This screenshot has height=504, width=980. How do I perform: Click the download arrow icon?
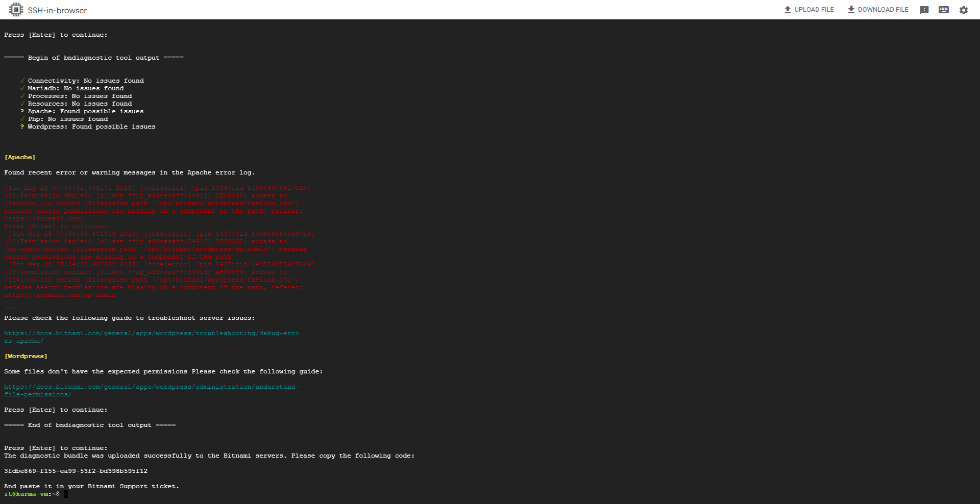pos(850,9)
